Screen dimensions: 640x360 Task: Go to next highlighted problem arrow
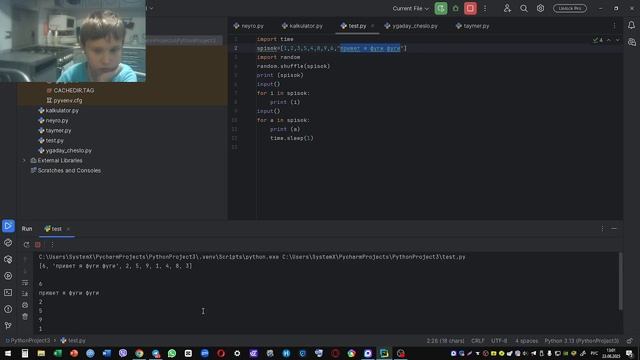coord(618,40)
